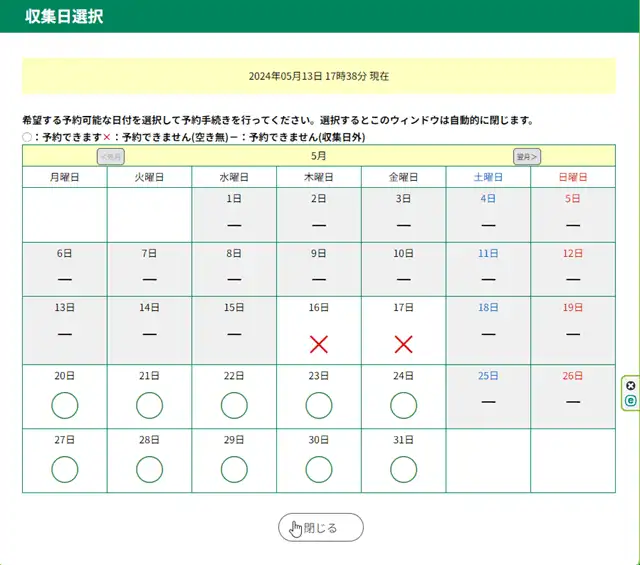640x565 pixels.
Task: Select the available circle for 24日
Action: [404, 405]
